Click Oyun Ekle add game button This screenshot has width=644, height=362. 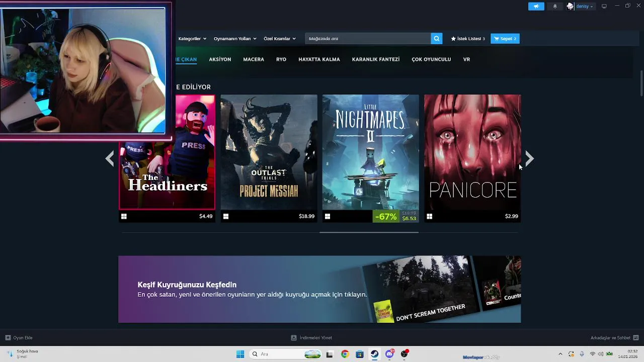(x=19, y=338)
